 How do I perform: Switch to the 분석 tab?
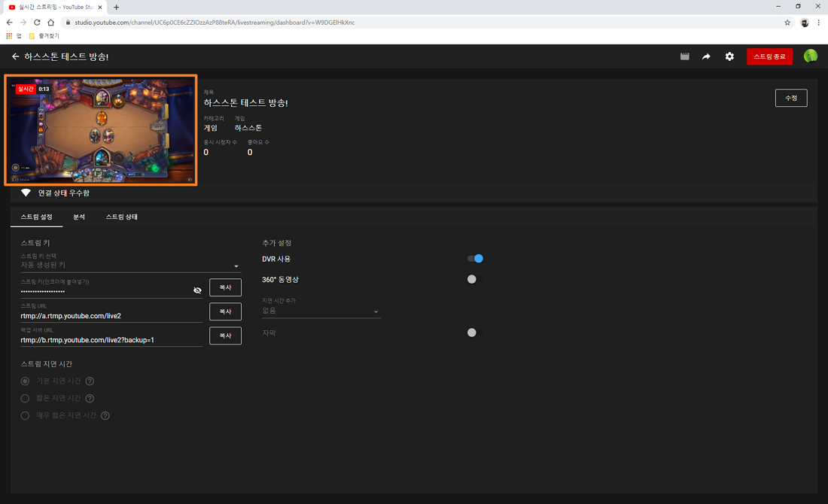[x=79, y=217]
